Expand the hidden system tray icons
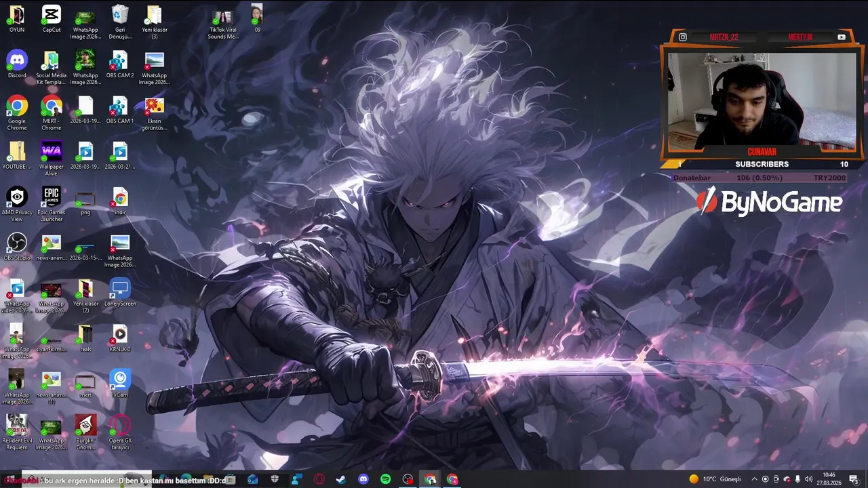The image size is (868, 488). (x=754, y=479)
